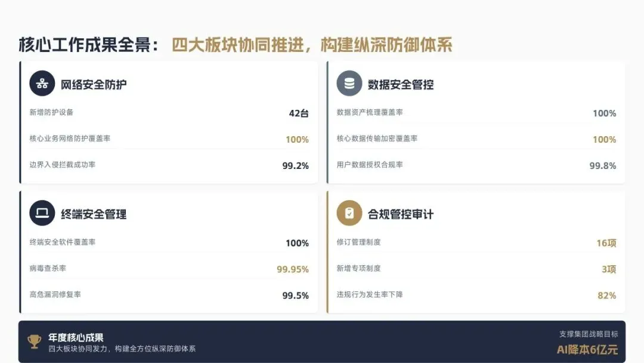This screenshot has width=644, height=363.
Task: Click the AI降本6亿元 text in banner
Action: pyautogui.click(x=587, y=350)
